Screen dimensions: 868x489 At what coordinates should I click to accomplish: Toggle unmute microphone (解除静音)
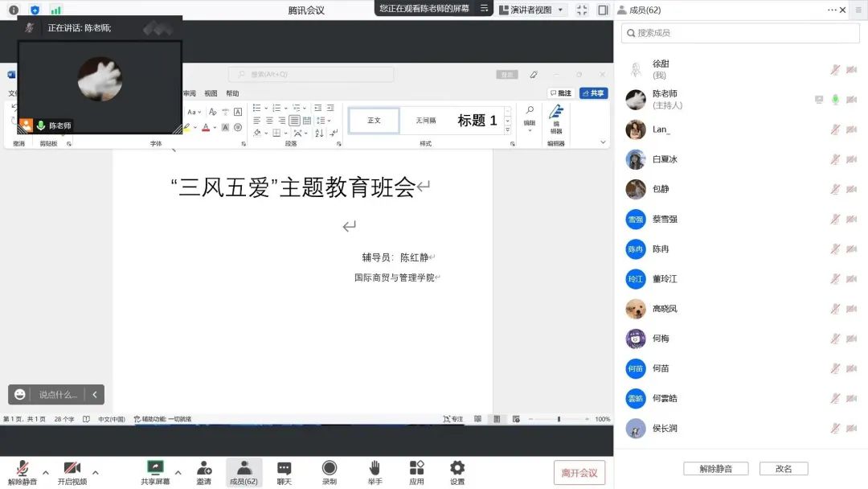(x=23, y=472)
